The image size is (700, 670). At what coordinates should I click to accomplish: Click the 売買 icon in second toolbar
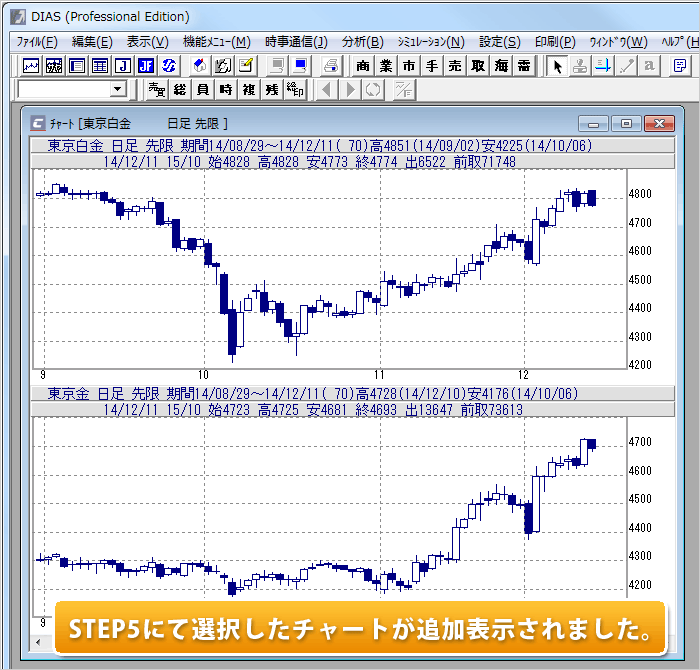pos(156,90)
